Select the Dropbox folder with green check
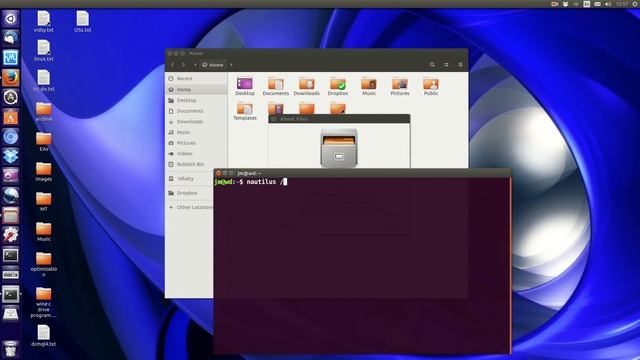640x360 pixels. click(338, 87)
